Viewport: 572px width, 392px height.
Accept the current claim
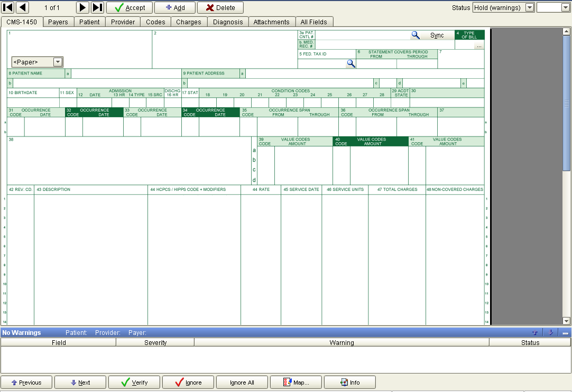coord(130,7)
